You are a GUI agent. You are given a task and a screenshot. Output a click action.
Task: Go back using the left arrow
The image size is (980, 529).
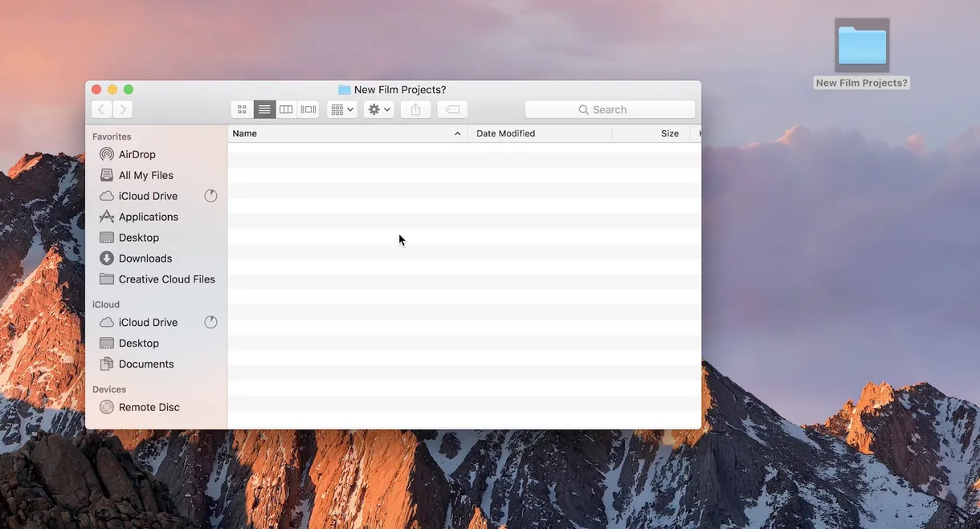(x=101, y=109)
